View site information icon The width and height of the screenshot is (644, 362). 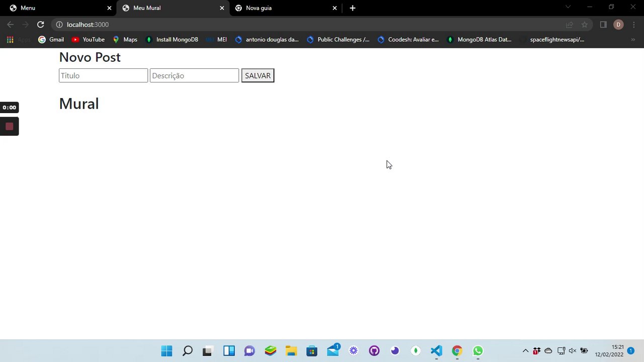point(59,25)
